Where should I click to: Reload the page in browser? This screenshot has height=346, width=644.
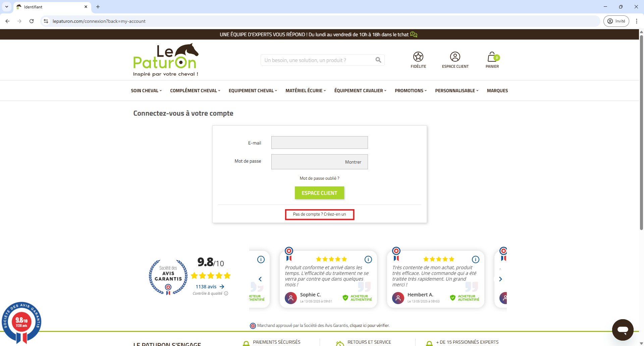click(x=32, y=21)
